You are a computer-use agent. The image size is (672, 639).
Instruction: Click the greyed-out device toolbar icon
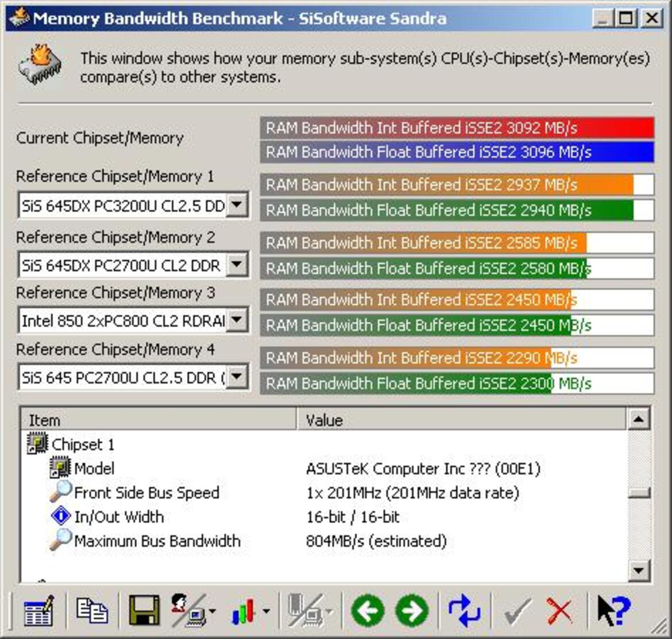pyautogui.click(x=305, y=610)
